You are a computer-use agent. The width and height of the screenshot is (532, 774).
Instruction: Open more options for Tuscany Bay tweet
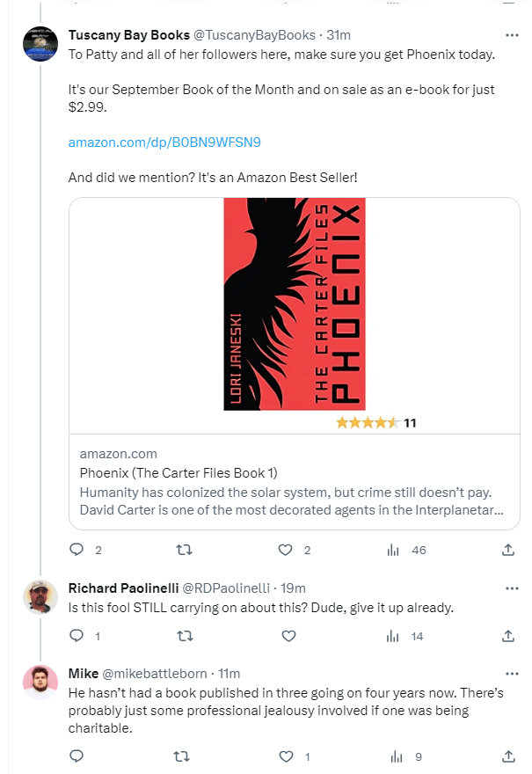pos(512,35)
